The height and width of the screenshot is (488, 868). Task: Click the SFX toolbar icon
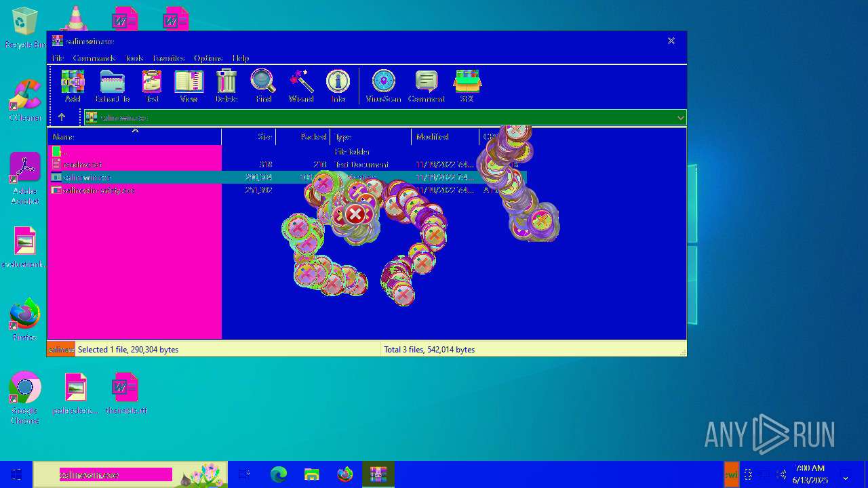point(467,86)
